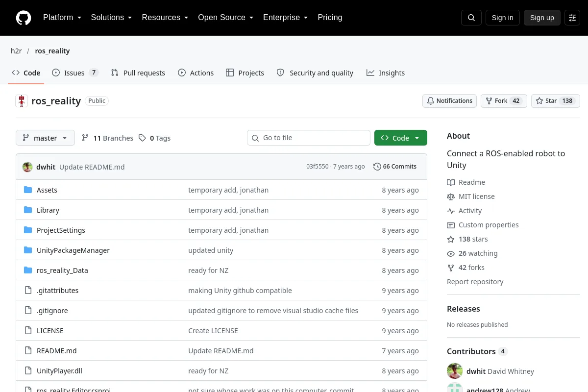The image size is (588, 392).
Task: Open the scale icon beside MIT license
Action: click(x=451, y=196)
